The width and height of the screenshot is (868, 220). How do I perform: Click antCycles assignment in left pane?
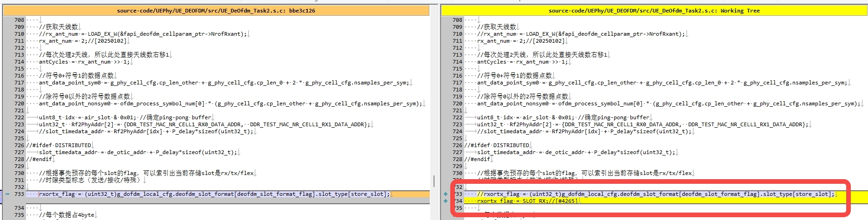(84, 62)
